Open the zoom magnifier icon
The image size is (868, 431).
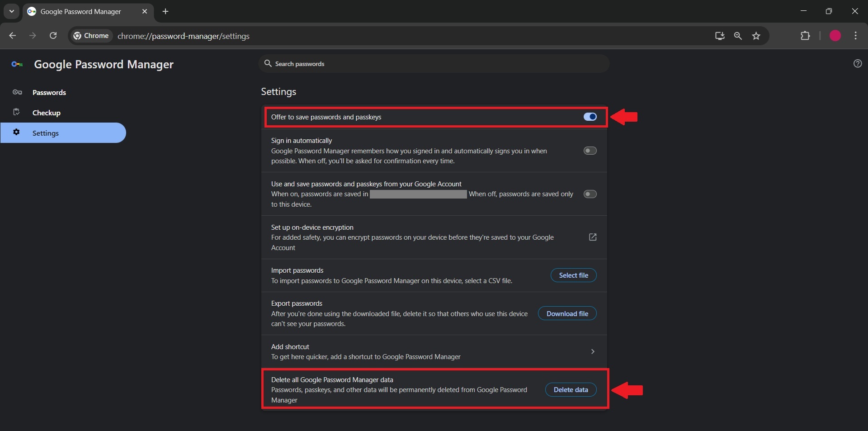pyautogui.click(x=738, y=36)
